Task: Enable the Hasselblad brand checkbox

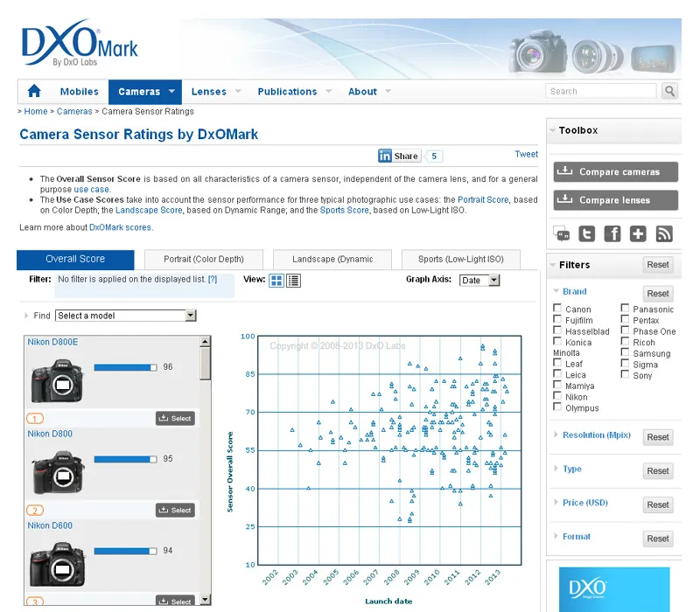Action: (557, 330)
